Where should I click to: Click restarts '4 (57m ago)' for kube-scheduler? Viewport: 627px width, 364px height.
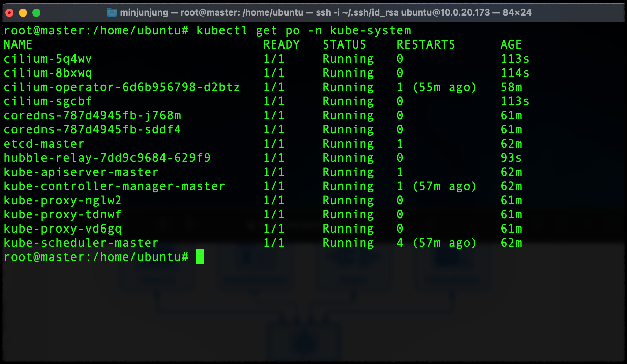[437, 243]
